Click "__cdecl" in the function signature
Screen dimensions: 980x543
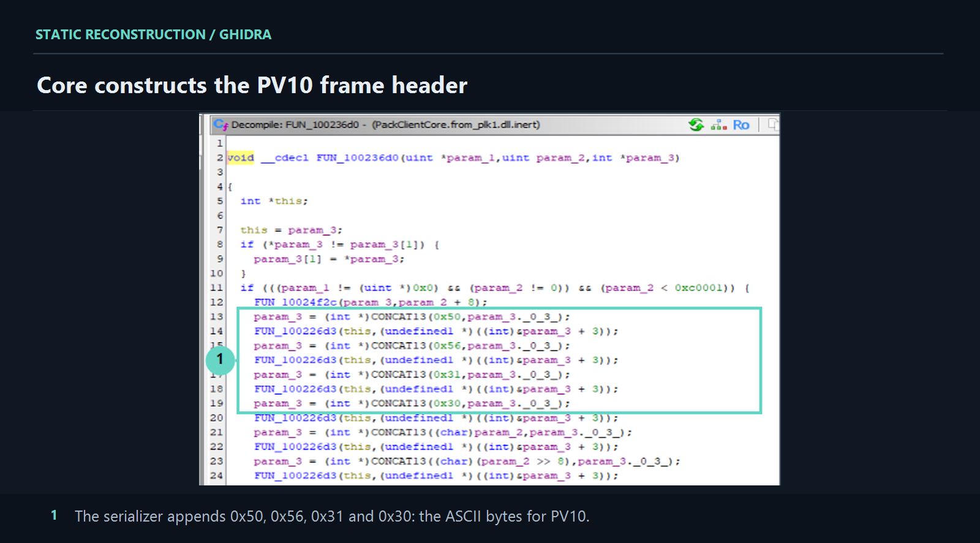285,158
